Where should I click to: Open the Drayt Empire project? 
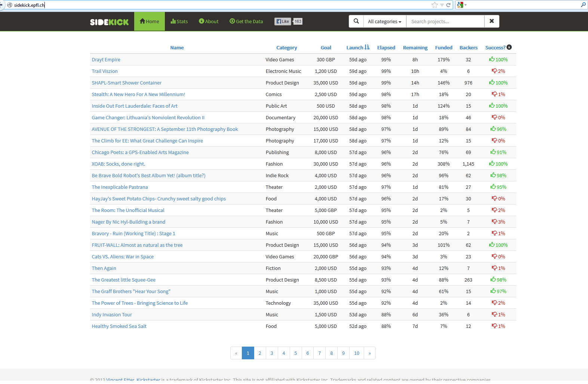tap(106, 59)
